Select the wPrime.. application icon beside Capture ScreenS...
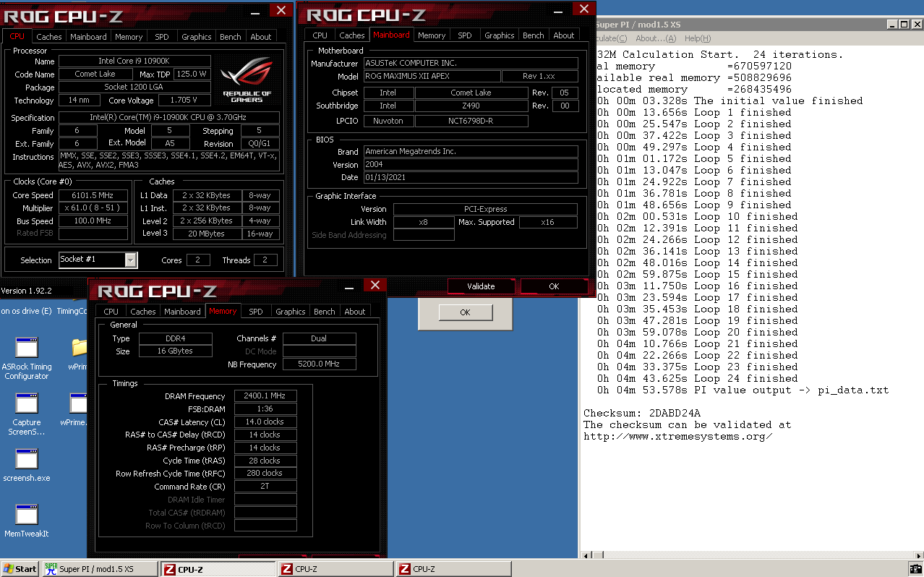Screen dimensions: 924x577 (76, 410)
